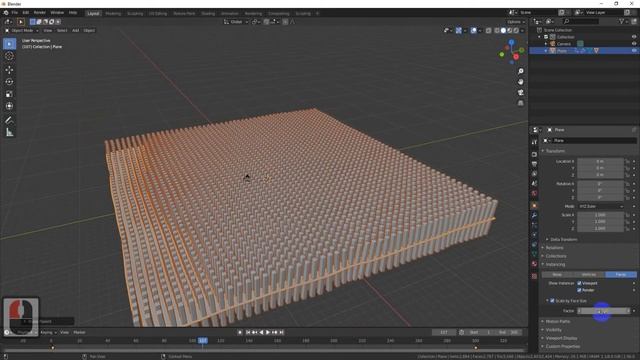Click the Location X value field
The height and width of the screenshot is (360, 640).
pyautogui.click(x=600, y=161)
